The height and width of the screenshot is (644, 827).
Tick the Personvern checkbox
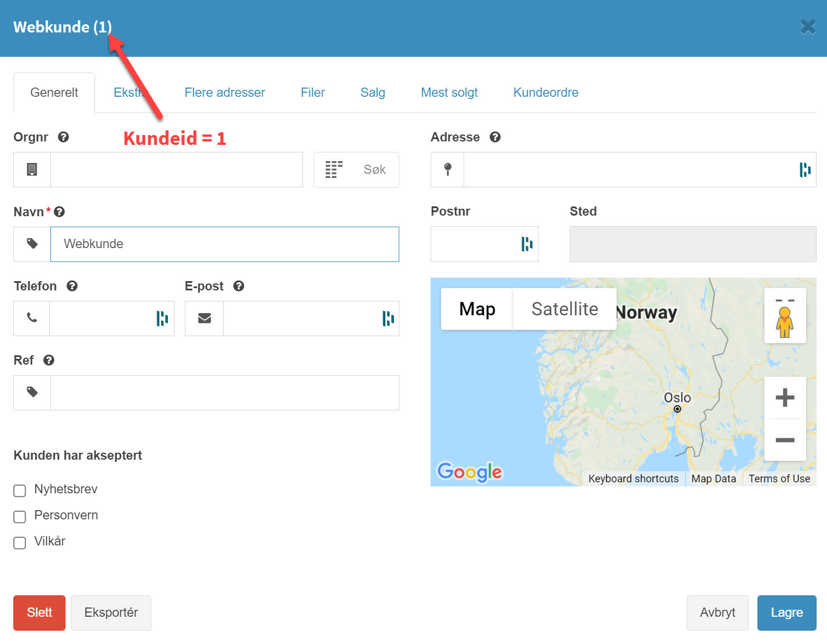tap(20, 517)
